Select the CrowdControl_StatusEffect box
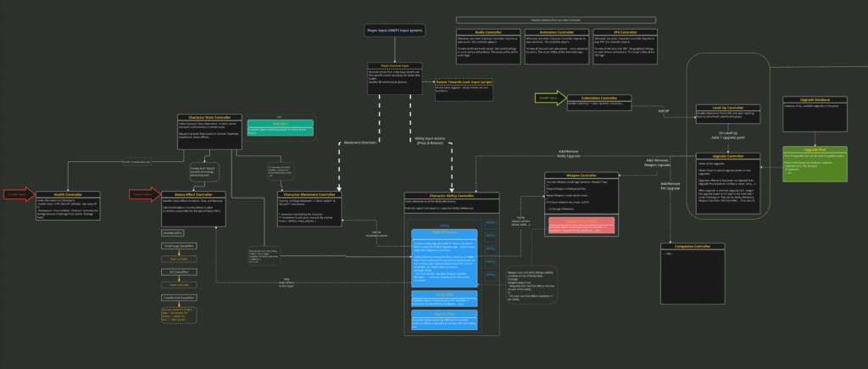The image size is (868, 369). (x=180, y=298)
